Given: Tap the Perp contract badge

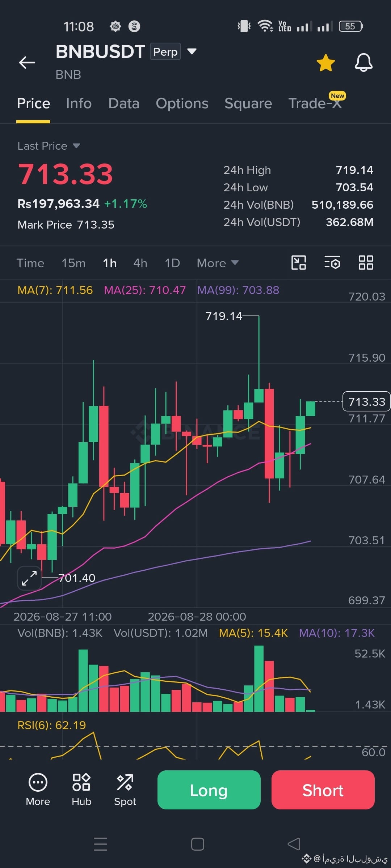Looking at the screenshot, I should click(x=165, y=52).
